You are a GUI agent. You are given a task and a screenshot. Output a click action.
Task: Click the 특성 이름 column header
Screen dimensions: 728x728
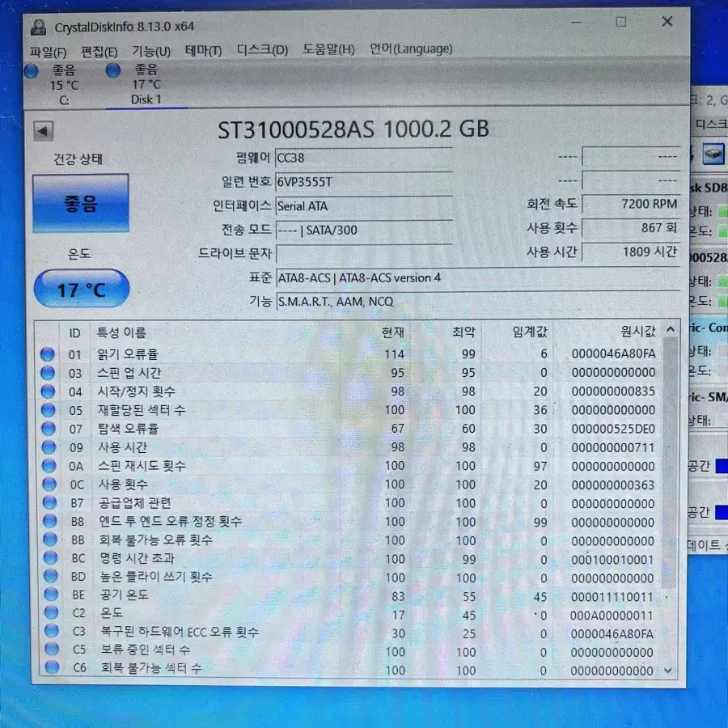[121, 332]
